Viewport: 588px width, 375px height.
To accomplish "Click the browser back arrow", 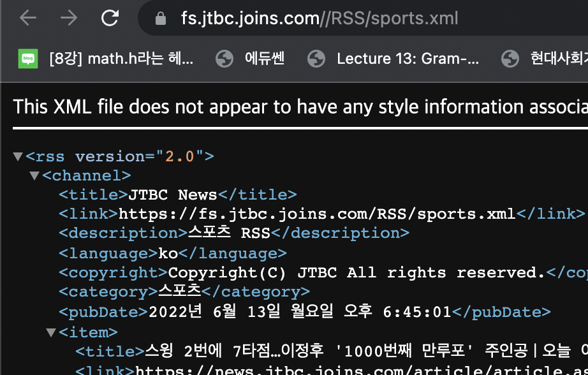I will point(28,18).
